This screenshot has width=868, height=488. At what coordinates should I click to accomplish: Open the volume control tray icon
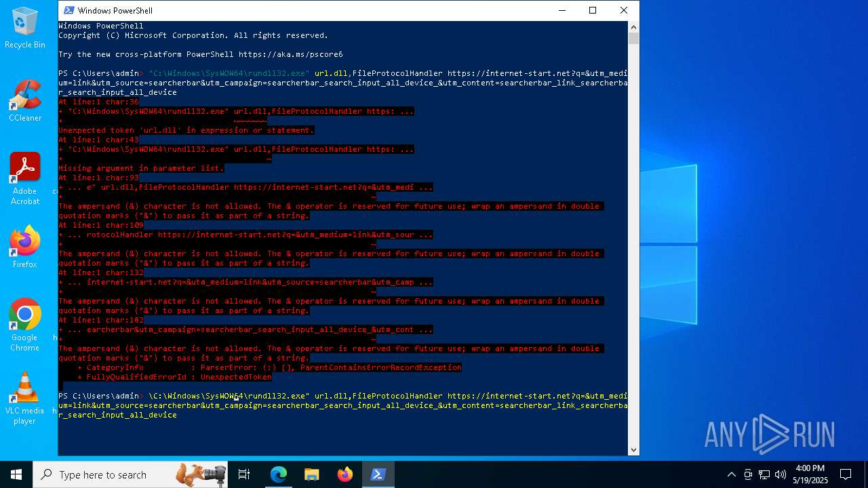click(x=781, y=474)
